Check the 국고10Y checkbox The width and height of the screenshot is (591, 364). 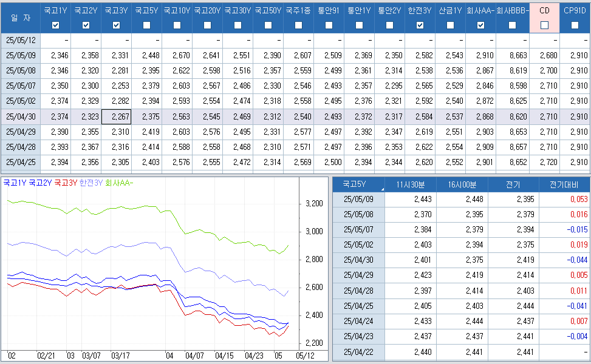click(177, 25)
